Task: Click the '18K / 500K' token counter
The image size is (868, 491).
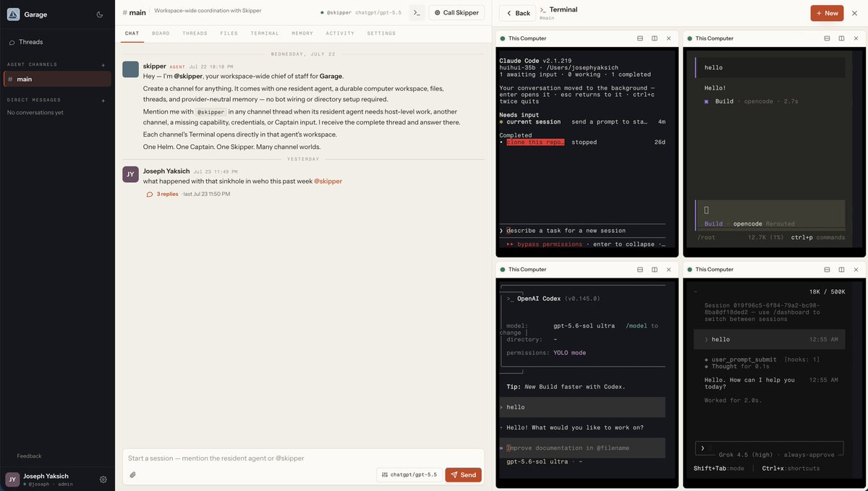Action: 827,292
